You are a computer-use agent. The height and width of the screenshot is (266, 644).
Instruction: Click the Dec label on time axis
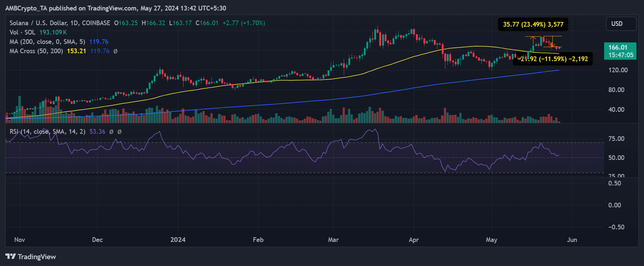point(97,240)
